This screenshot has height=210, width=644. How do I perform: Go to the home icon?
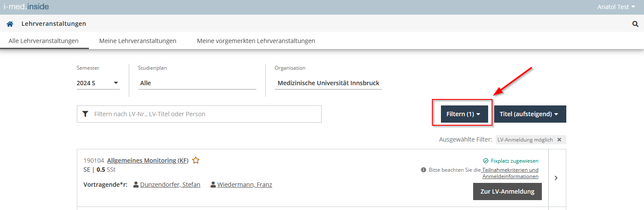click(10, 24)
